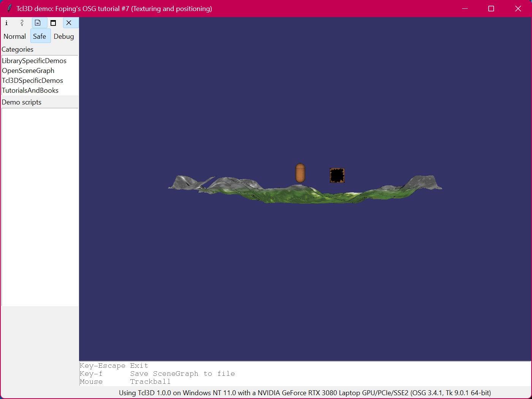Close the Tcl3D demo window
532x399 pixels.
tap(518, 8)
